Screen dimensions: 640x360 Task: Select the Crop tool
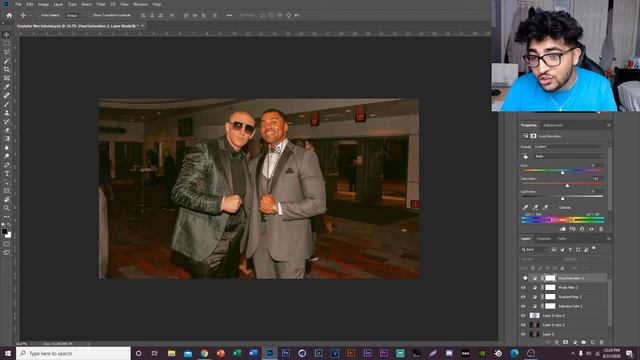tap(7, 69)
